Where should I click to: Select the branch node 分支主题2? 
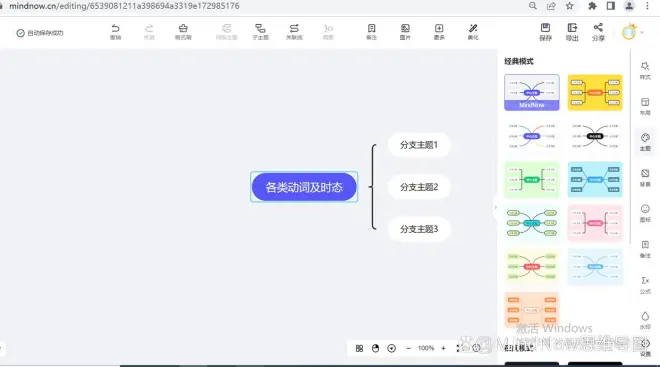click(x=419, y=187)
